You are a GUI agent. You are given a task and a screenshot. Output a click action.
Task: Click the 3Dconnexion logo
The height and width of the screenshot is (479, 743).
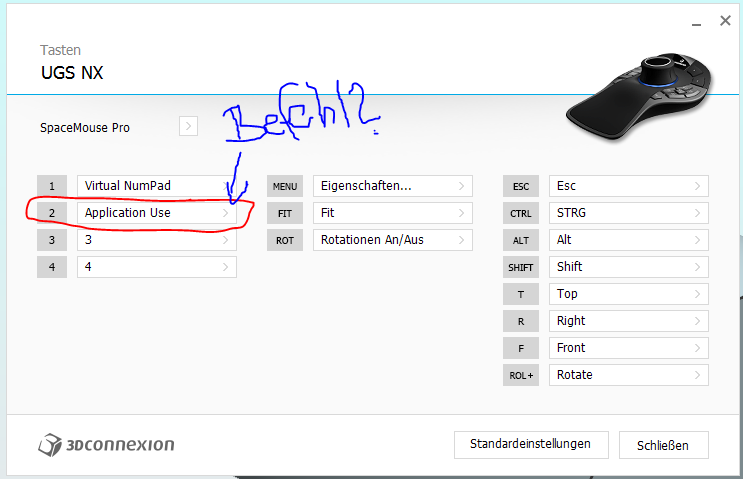[106, 444]
